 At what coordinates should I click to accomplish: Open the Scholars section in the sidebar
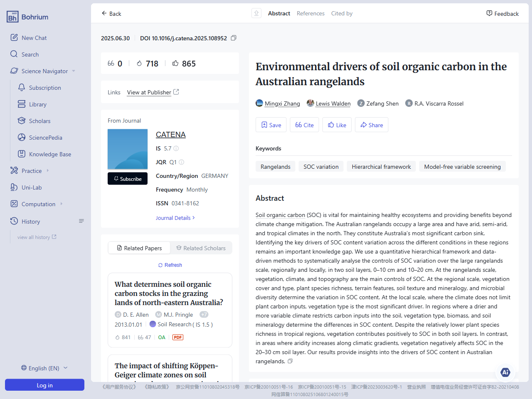[x=39, y=121]
